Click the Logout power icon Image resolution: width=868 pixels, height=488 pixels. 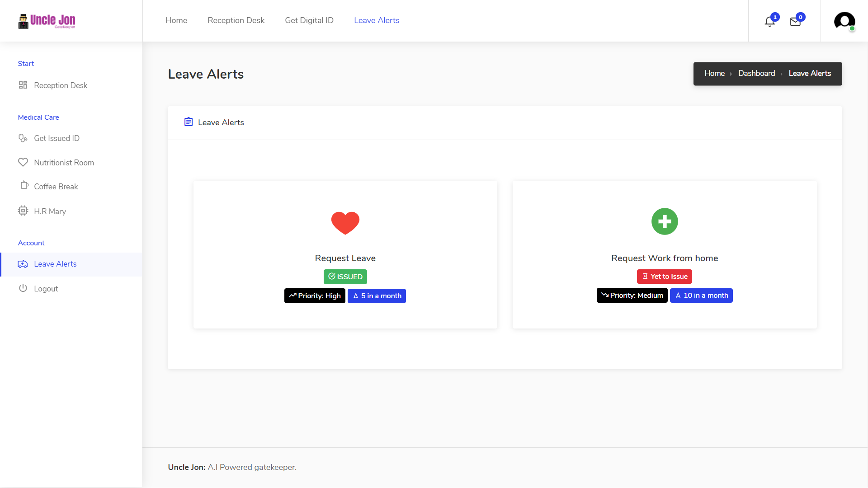[x=23, y=288]
